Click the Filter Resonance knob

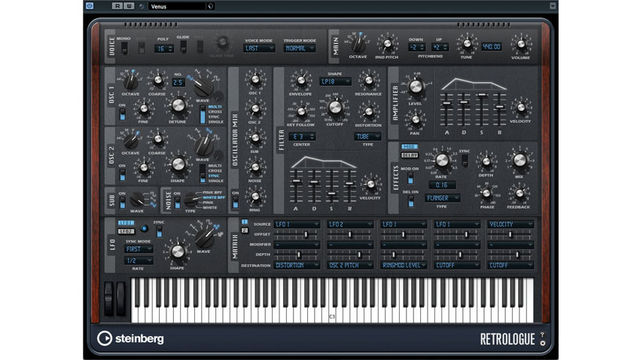pyautogui.click(x=368, y=81)
